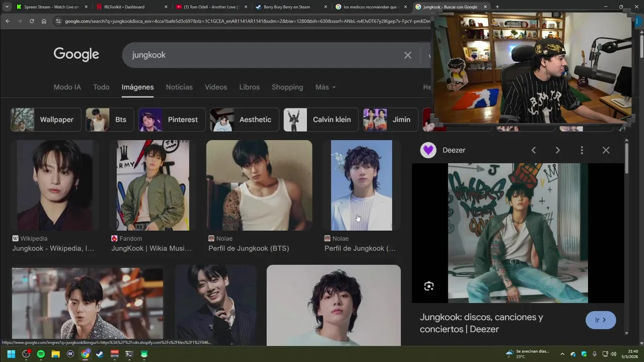Switch to the Libros tab
Image resolution: width=644 pixels, height=362 pixels.
[x=250, y=87]
